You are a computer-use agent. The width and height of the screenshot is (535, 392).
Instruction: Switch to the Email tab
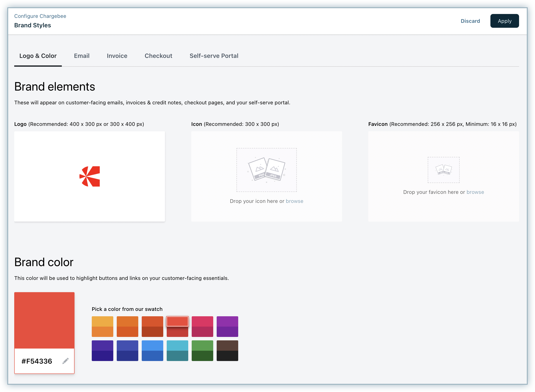pos(81,56)
